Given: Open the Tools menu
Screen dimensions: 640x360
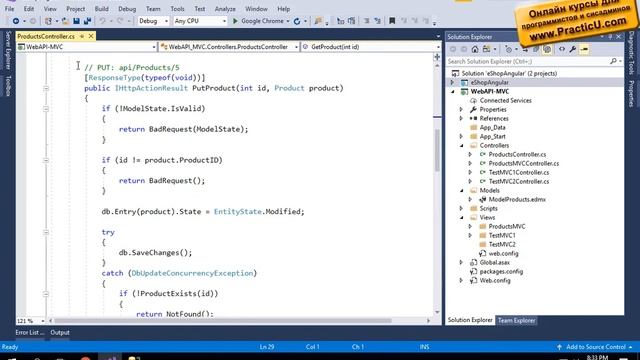Looking at the screenshot, I should pyautogui.click(x=177, y=9).
